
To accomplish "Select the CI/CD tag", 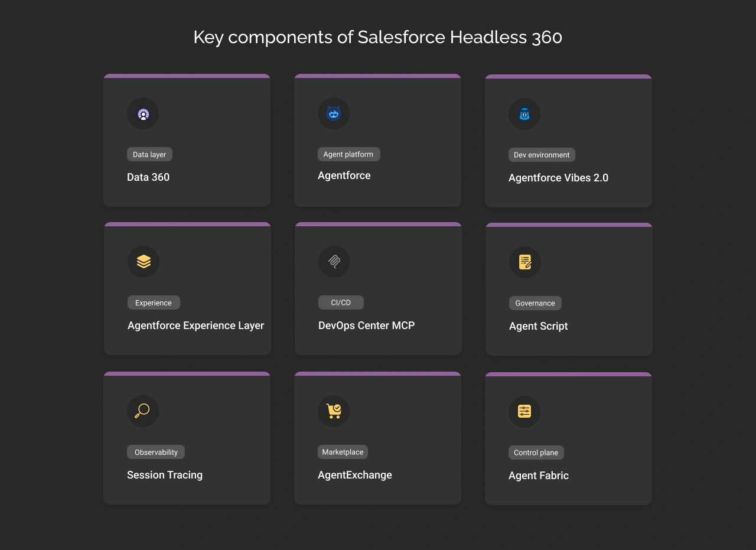I will pyautogui.click(x=341, y=302).
